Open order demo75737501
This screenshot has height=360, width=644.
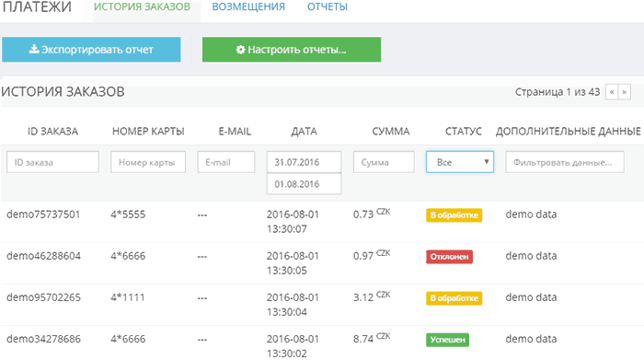tap(43, 215)
